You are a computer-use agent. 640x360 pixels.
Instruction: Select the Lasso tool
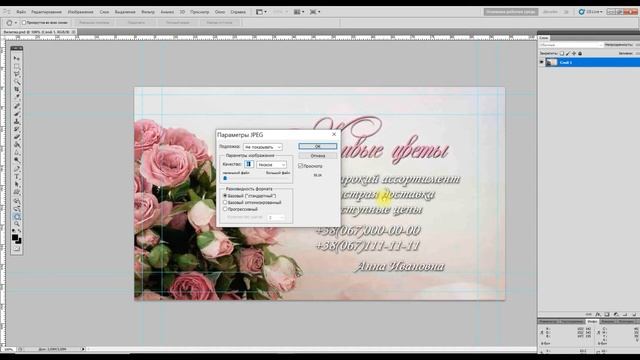(x=17, y=73)
